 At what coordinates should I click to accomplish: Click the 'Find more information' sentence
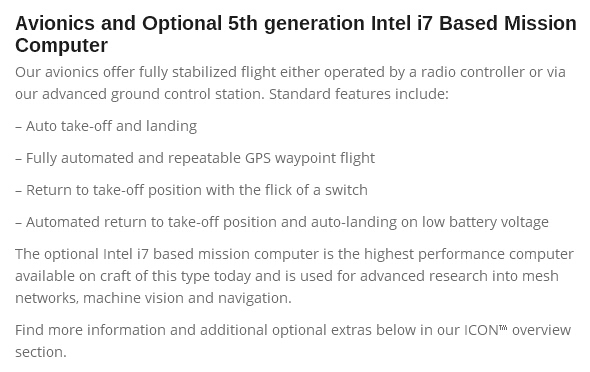tap(293, 341)
